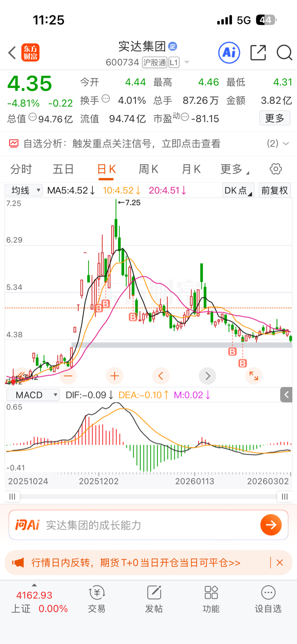Open the Ai assistant circle icon
Image resolution: width=297 pixels, height=644 pixels.
click(229, 53)
